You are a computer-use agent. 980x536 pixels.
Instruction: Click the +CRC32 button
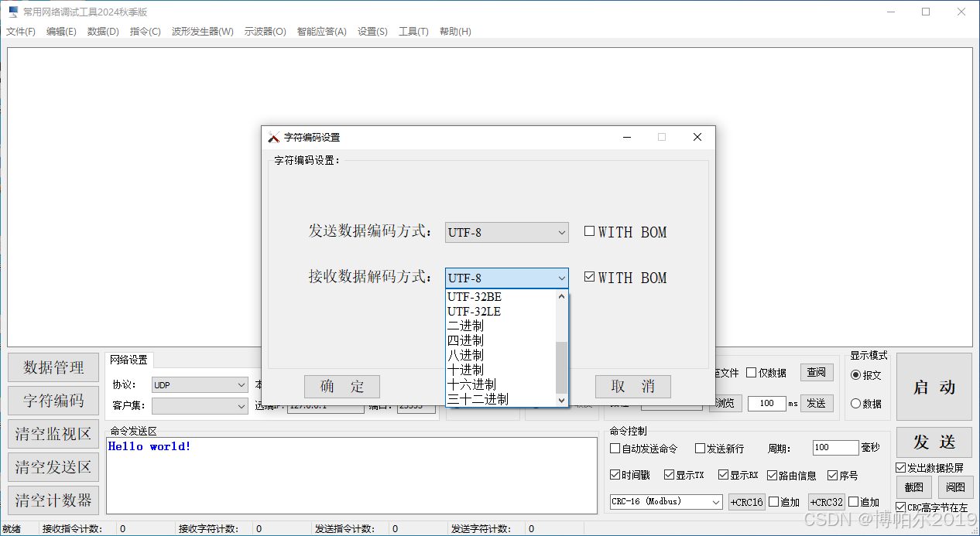point(827,502)
